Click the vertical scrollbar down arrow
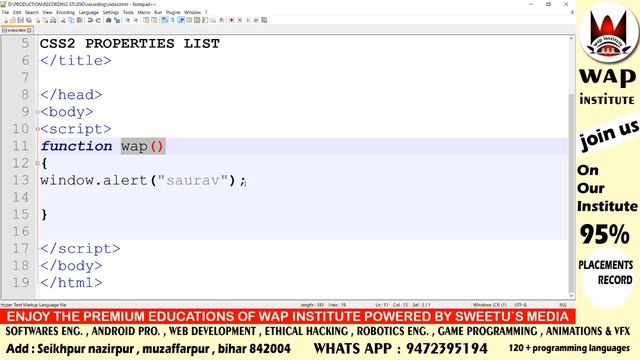 coord(571,296)
